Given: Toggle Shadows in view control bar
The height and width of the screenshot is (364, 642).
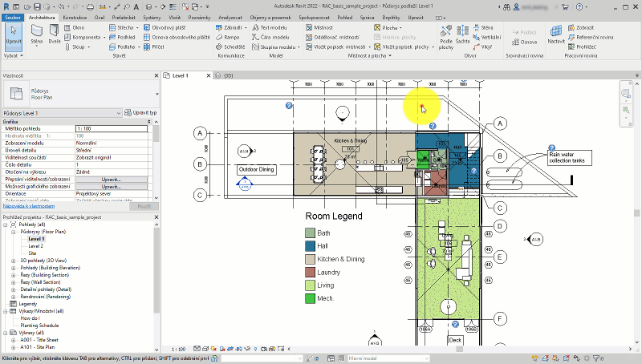Looking at the screenshot, I should (x=222, y=349).
